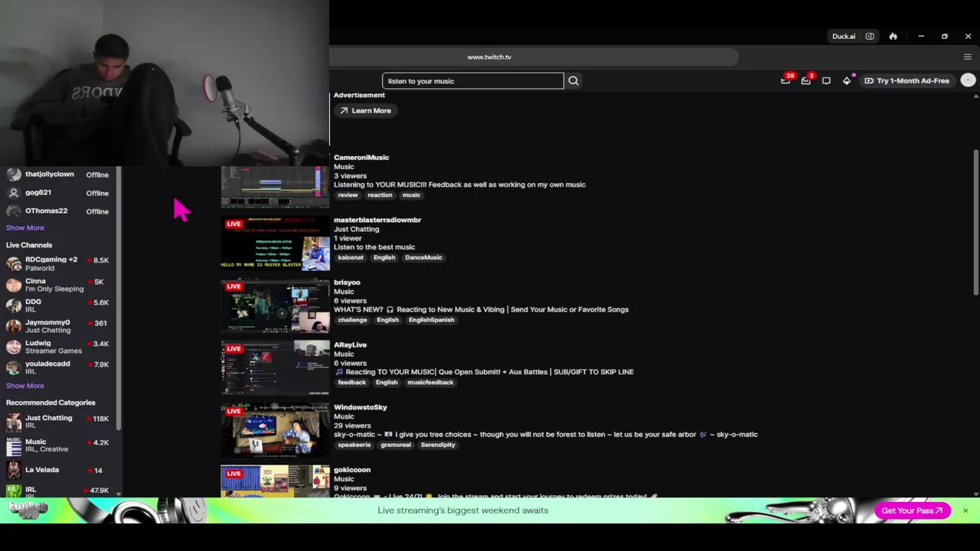
Task: Open the whispers chat bubble icon
Action: [826, 80]
